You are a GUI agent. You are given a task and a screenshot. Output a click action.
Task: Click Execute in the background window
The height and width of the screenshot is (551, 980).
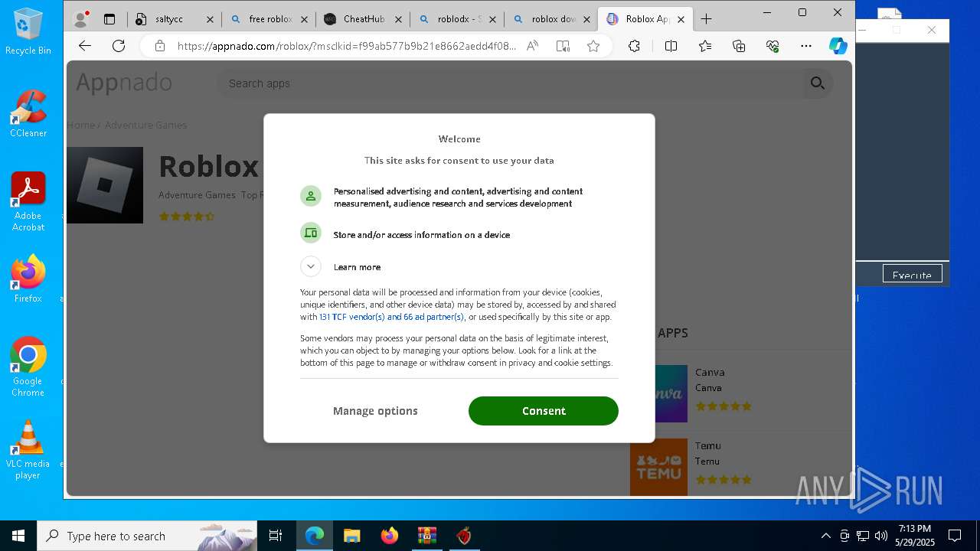point(912,275)
